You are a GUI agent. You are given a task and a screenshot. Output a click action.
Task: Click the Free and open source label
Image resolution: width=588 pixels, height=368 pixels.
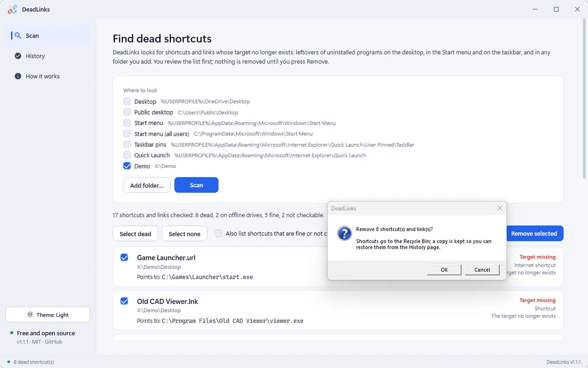[x=46, y=333]
